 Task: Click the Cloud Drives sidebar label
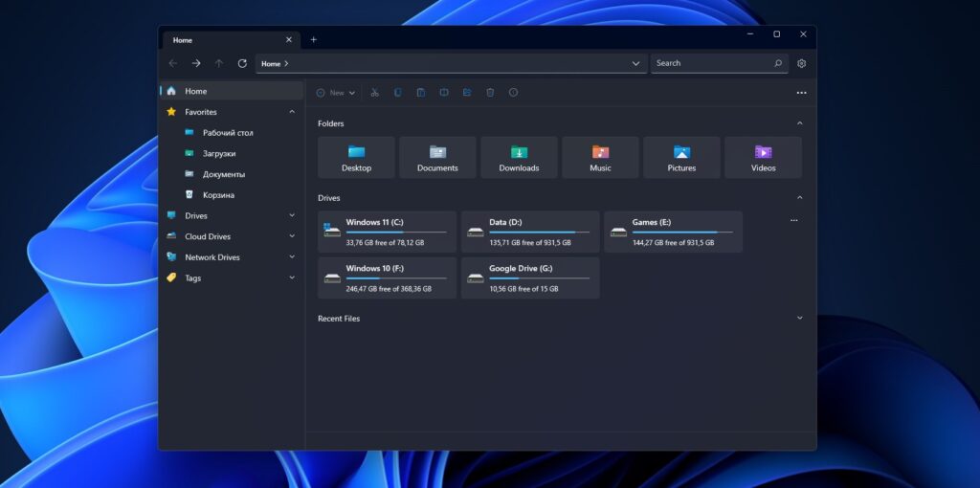point(208,236)
